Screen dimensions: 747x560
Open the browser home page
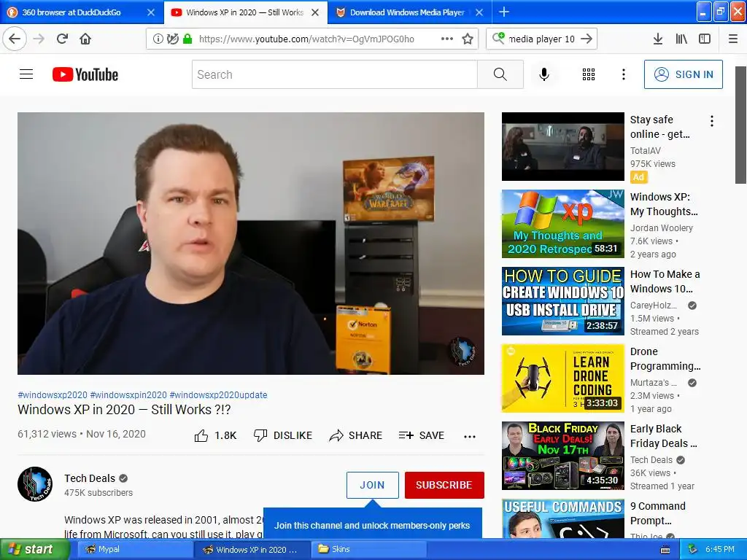click(85, 39)
